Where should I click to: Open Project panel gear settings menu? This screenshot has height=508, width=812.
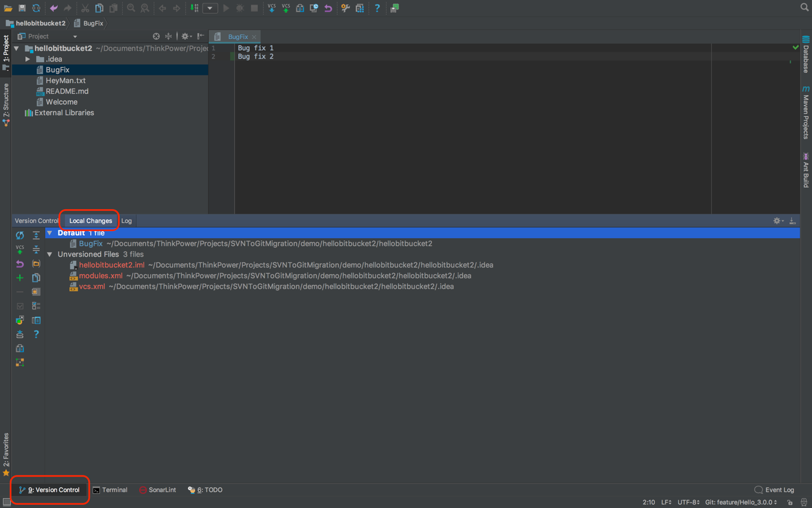[x=186, y=37]
